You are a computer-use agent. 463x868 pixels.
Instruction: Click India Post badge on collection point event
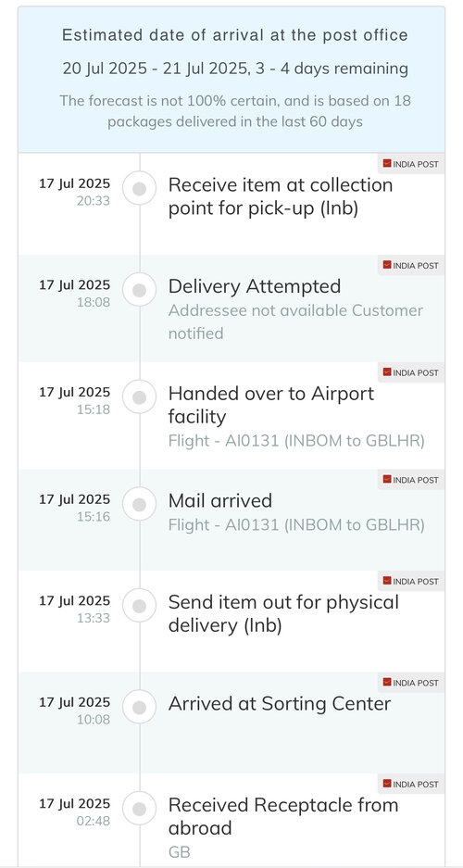tap(411, 164)
